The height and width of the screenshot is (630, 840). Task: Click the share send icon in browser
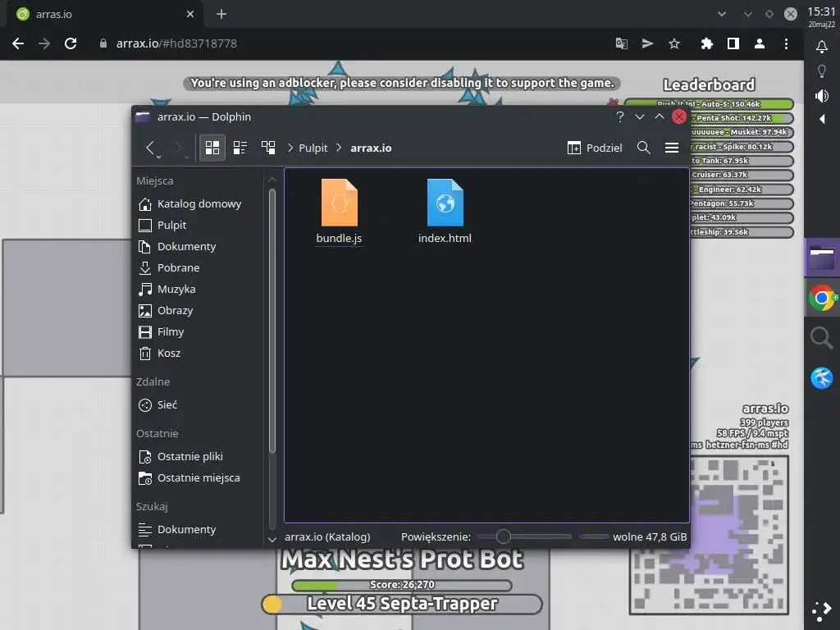(x=647, y=43)
